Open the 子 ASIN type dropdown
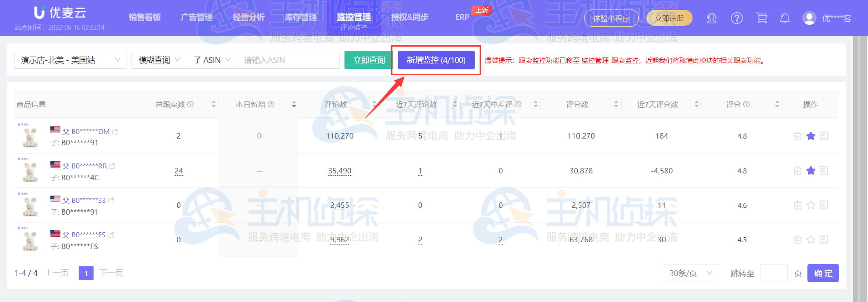The height and width of the screenshot is (302, 868). click(x=212, y=60)
